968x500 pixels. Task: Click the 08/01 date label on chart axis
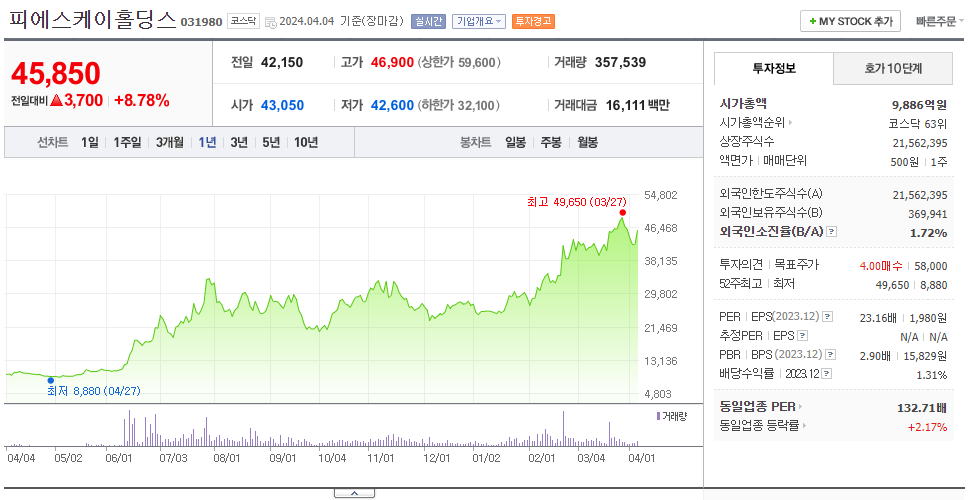click(x=227, y=458)
